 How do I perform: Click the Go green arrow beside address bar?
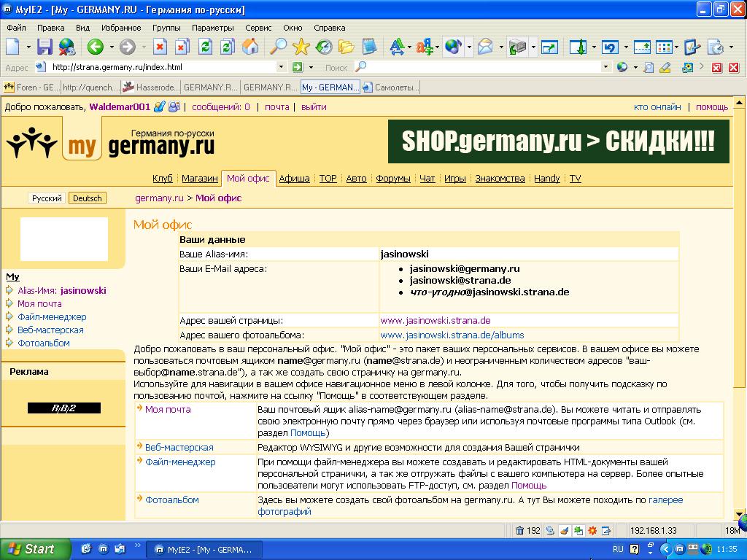(298, 67)
